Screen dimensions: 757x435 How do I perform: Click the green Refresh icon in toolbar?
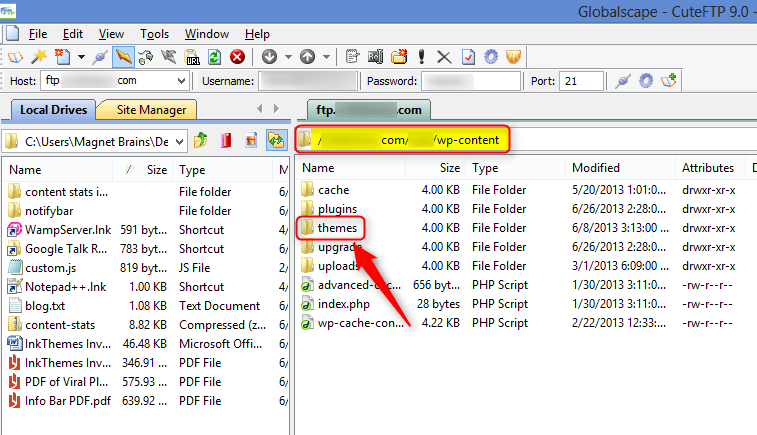click(x=214, y=57)
